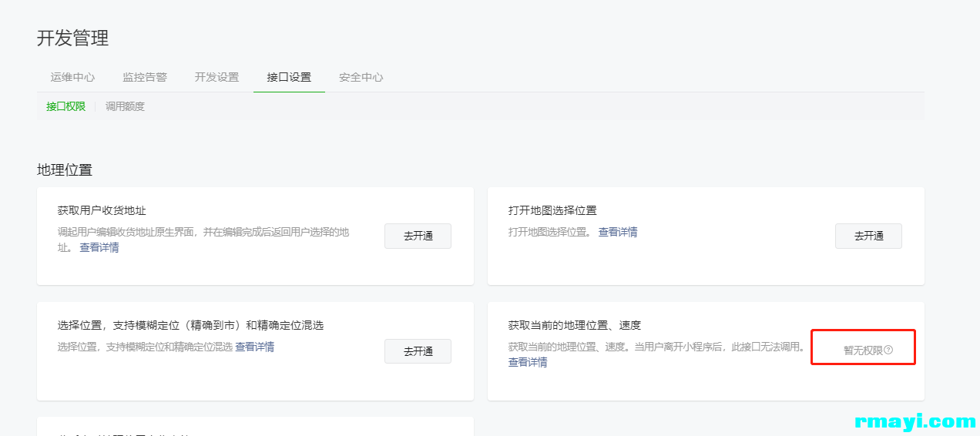Open 查看详情 under 获取当前的地理位置、速度
This screenshot has width=980, height=436.
[528, 362]
